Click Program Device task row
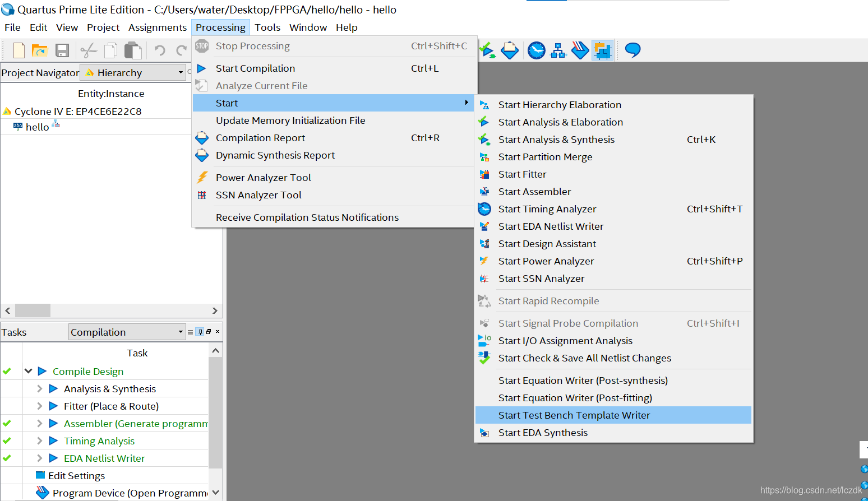 click(x=130, y=493)
